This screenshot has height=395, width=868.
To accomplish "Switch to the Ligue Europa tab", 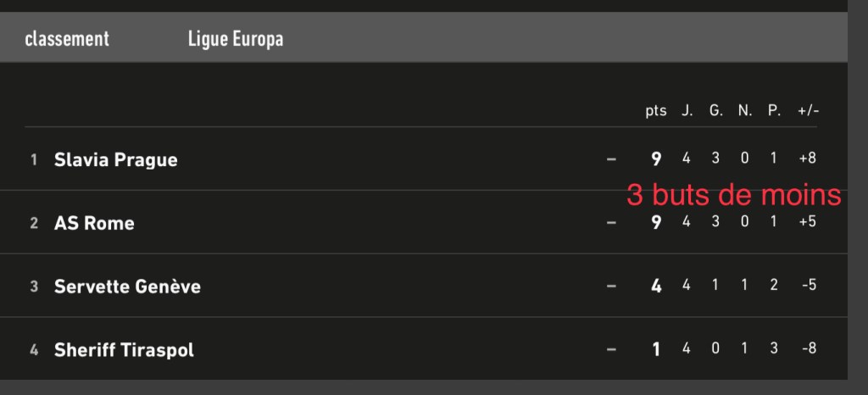I will [236, 40].
